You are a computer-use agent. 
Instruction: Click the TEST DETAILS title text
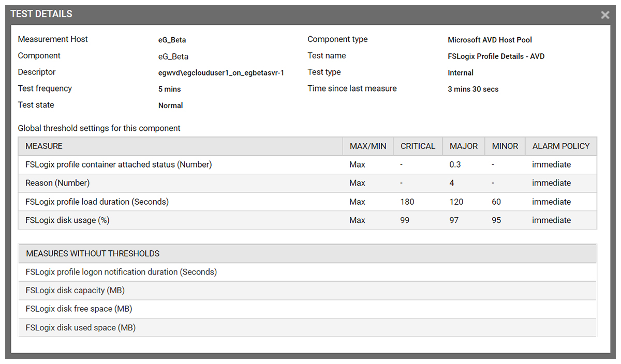(x=41, y=14)
